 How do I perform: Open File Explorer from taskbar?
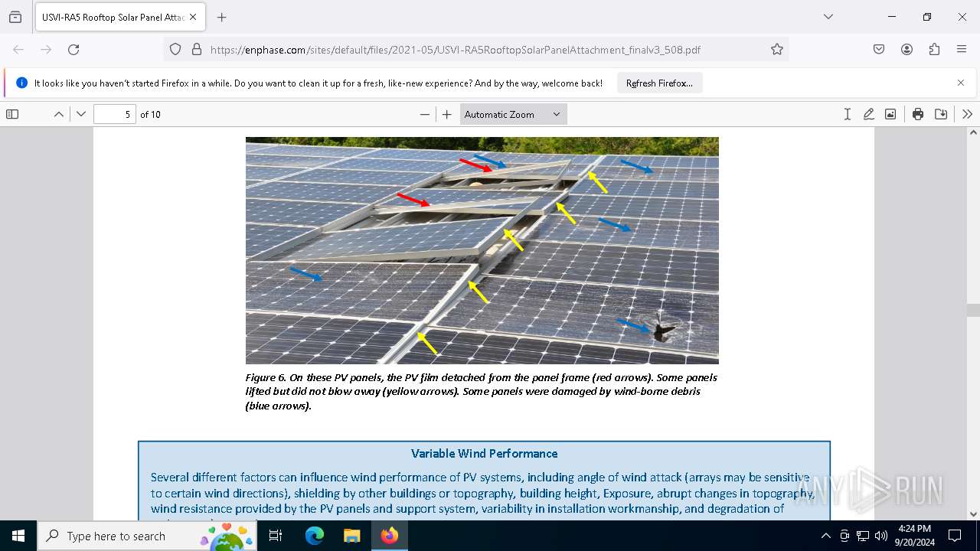tap(351, 536)
